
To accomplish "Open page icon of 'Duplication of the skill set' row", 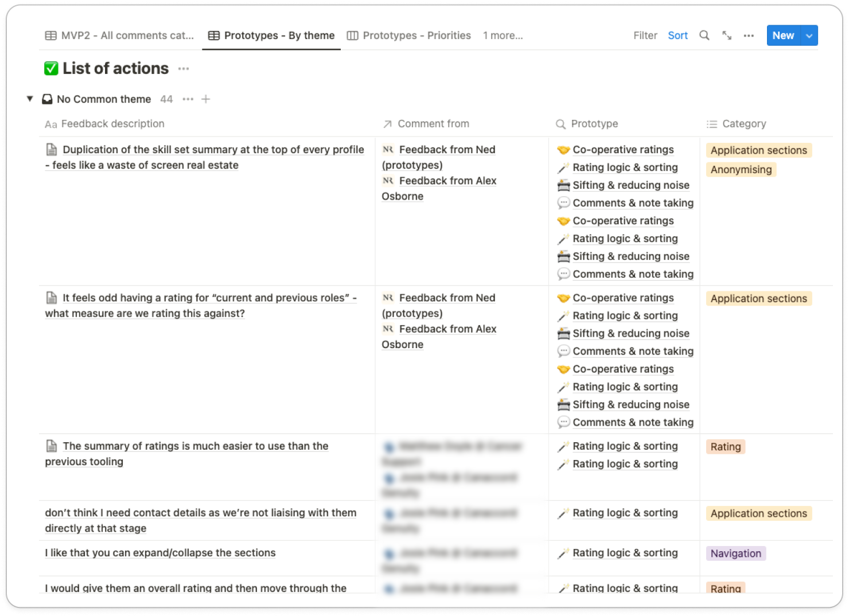I will coord(52,150).
